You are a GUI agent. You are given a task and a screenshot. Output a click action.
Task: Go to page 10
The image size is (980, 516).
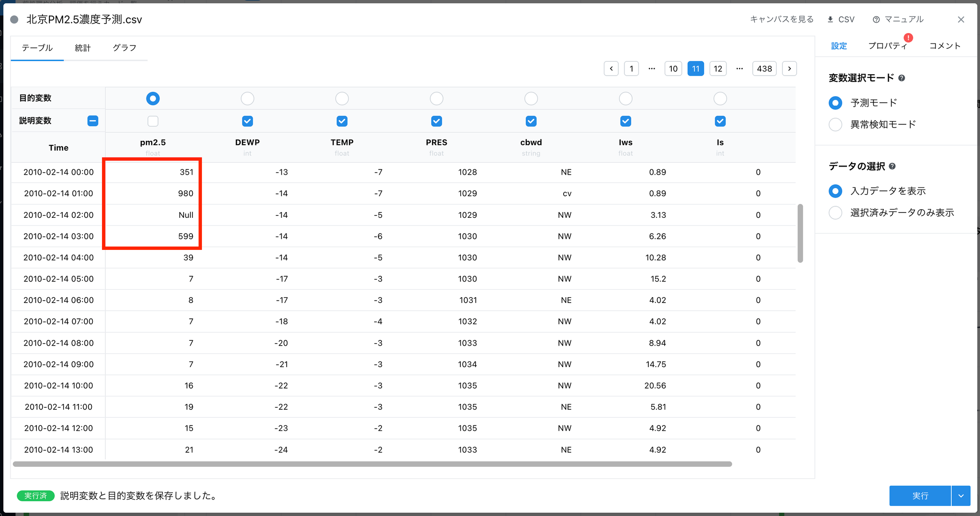point(673,68)
